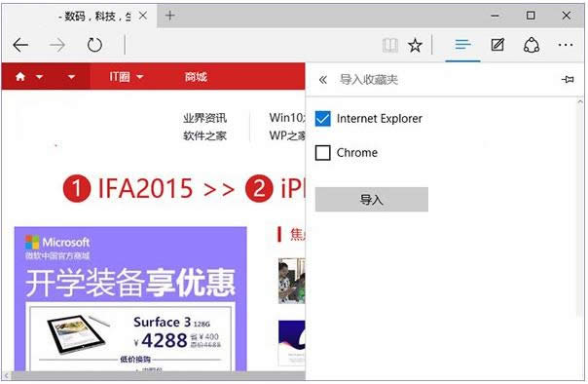Expand dropdown arrow next to home icon

[x=39, y=77]
